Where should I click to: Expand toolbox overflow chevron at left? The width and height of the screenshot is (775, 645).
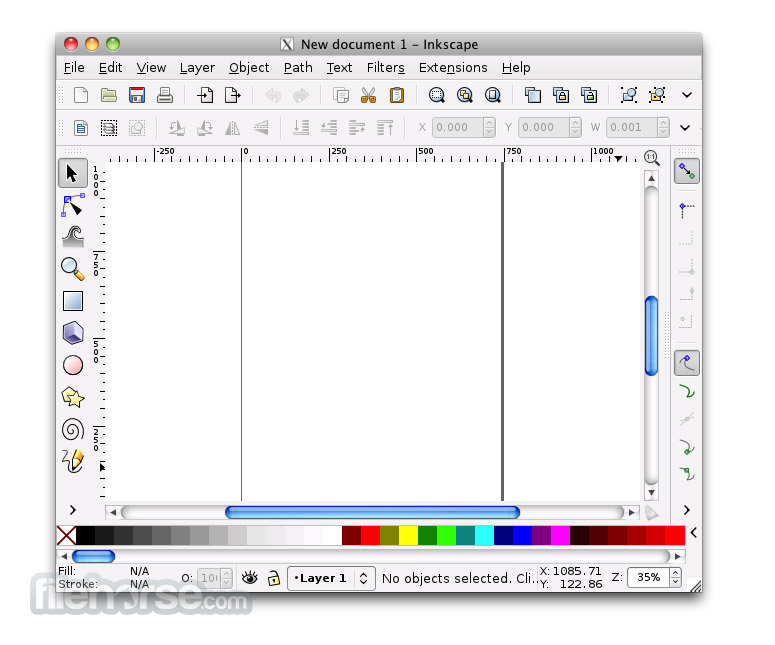point(73,510)
